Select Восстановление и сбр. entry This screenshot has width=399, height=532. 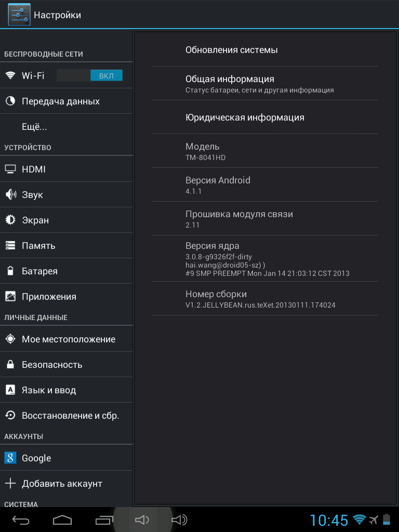[66, 415]
